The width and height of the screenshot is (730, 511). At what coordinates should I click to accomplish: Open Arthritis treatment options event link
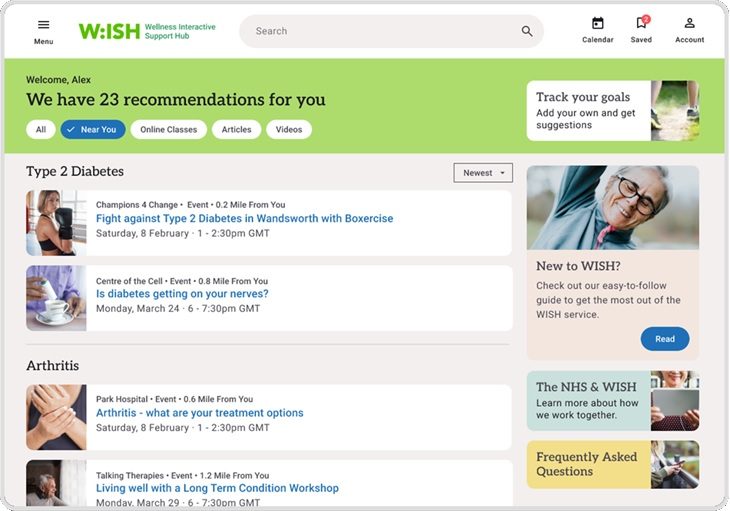click(x=199, y=412)
